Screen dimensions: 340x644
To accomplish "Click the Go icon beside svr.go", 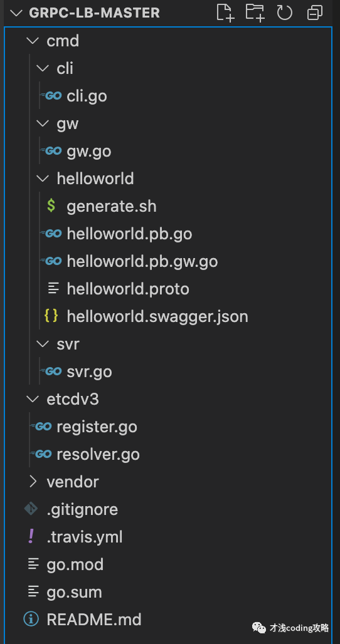I will point(52,371).
